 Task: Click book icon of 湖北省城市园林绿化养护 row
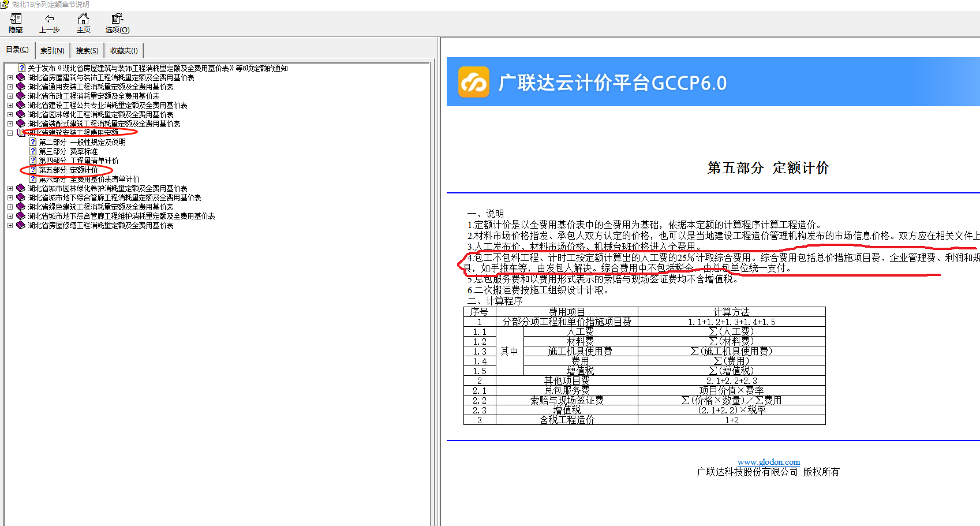click(21, 188)
